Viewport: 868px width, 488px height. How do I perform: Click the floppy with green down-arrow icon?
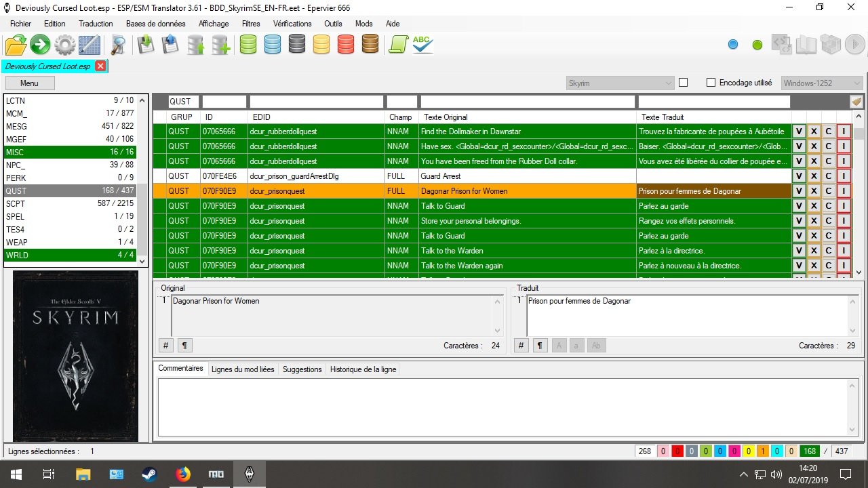click(146, 45)
